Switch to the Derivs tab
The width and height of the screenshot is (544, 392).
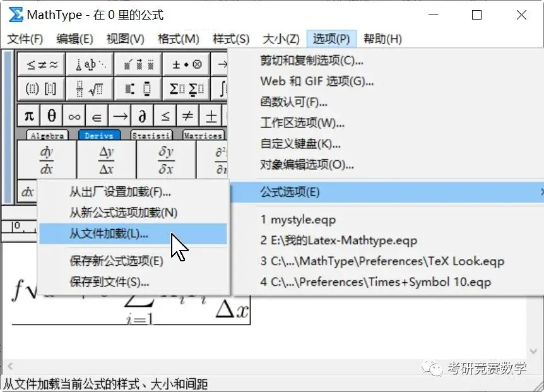[99, 135]
